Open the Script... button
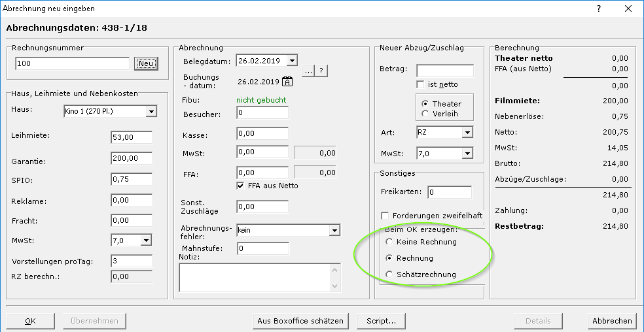Screen dimensions: 644x332 [381, 321]
